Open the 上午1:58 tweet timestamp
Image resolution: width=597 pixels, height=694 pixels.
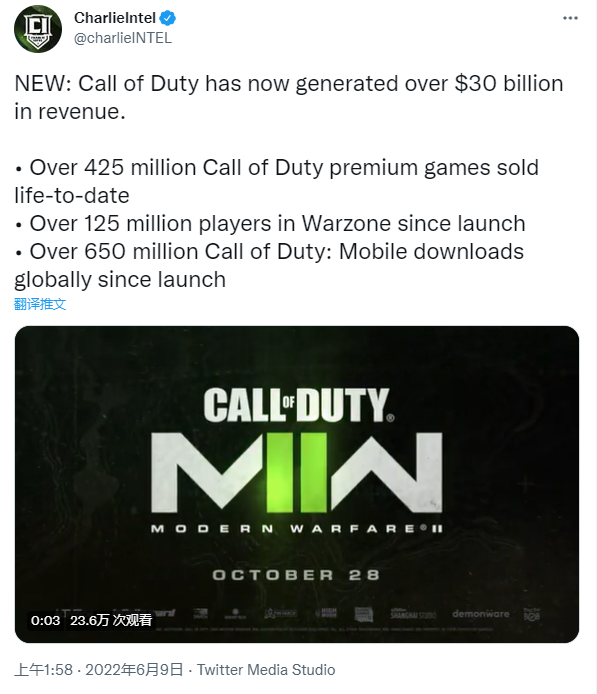pos(43,670)
